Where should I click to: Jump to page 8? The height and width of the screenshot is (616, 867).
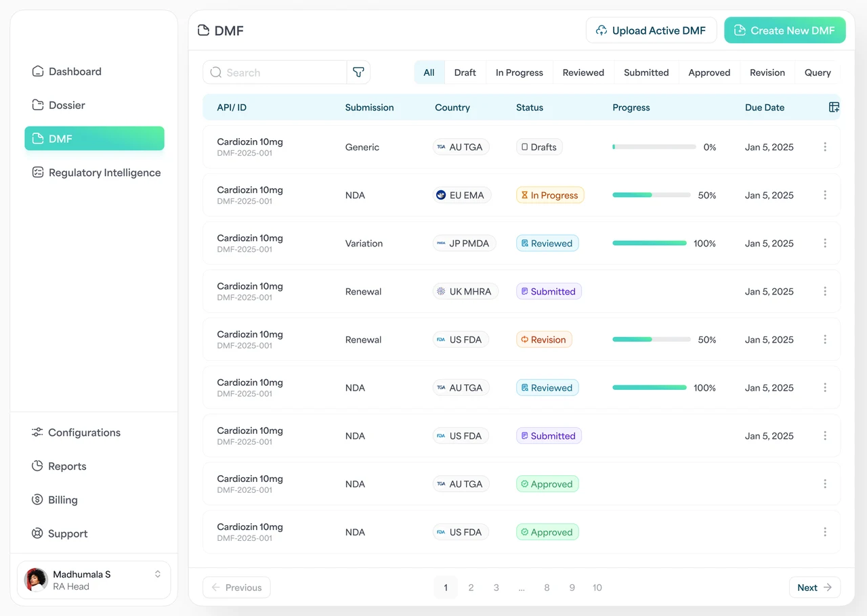(x=547, y=588)
